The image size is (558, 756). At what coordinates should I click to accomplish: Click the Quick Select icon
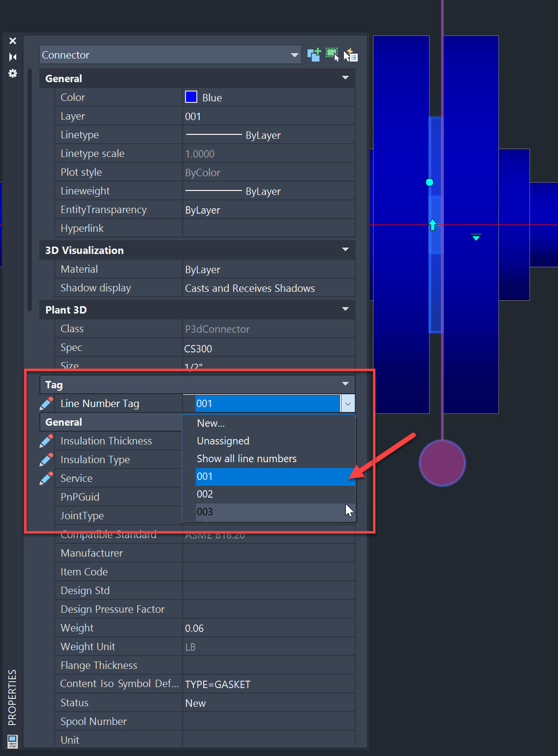(x=351, y=55)
